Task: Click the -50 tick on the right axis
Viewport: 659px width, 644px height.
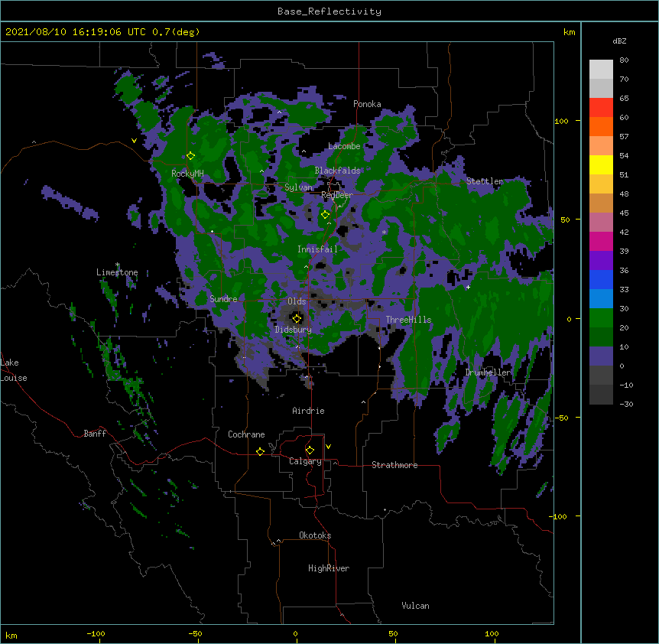Action: [x=561, y=418]
